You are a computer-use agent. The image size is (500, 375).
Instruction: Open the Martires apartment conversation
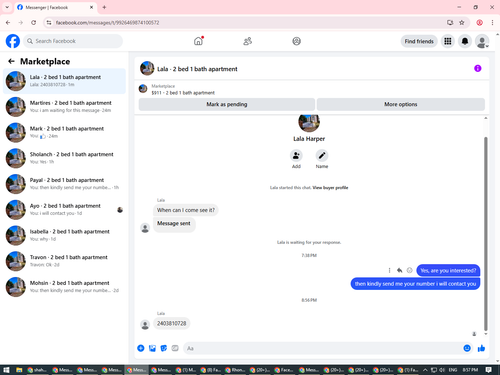tap(64, 107)
